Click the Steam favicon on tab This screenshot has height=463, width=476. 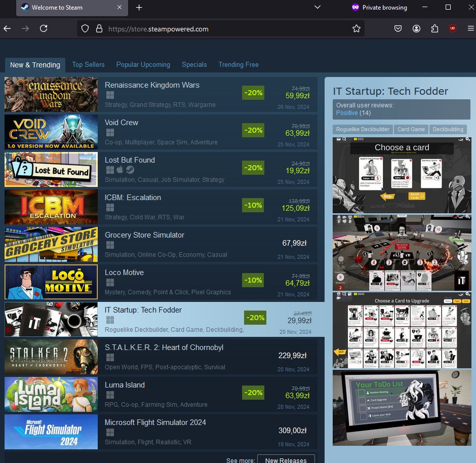[x=25, y=7]
